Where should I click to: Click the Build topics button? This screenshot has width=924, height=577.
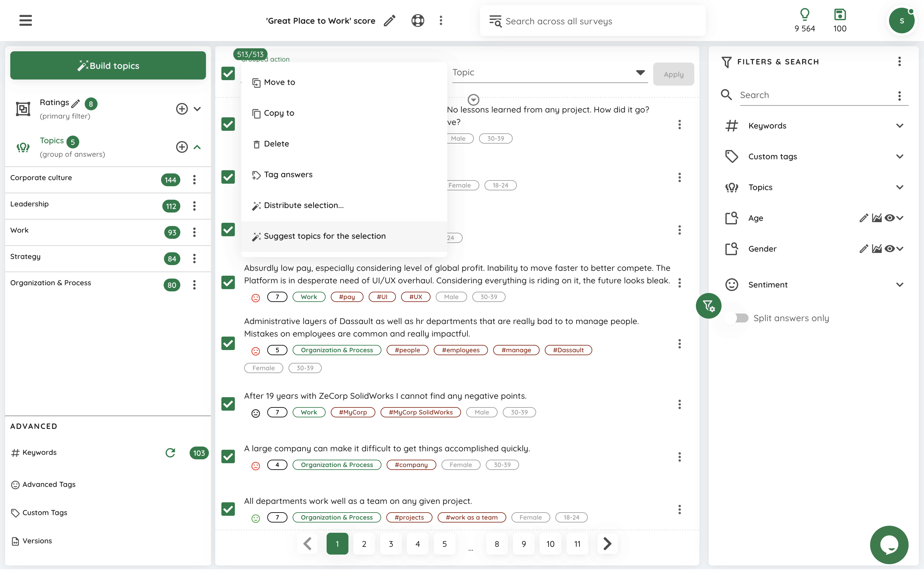click(108, 66)
